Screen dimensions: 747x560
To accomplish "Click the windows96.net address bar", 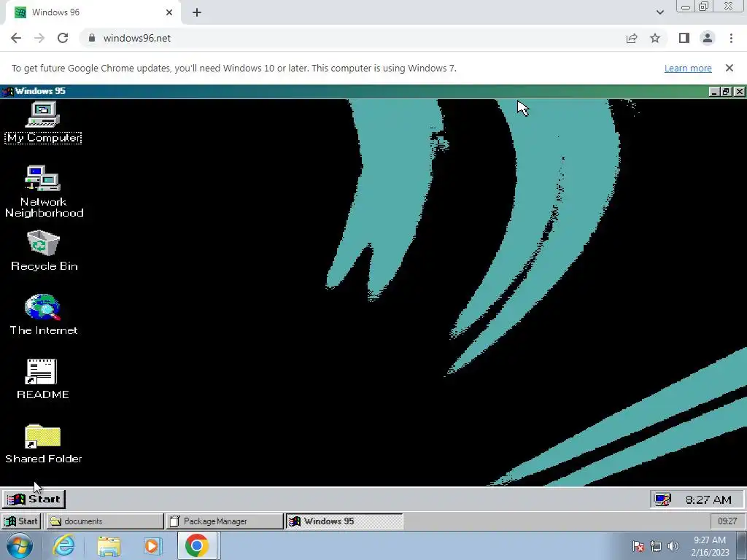I will coord(352,38).
